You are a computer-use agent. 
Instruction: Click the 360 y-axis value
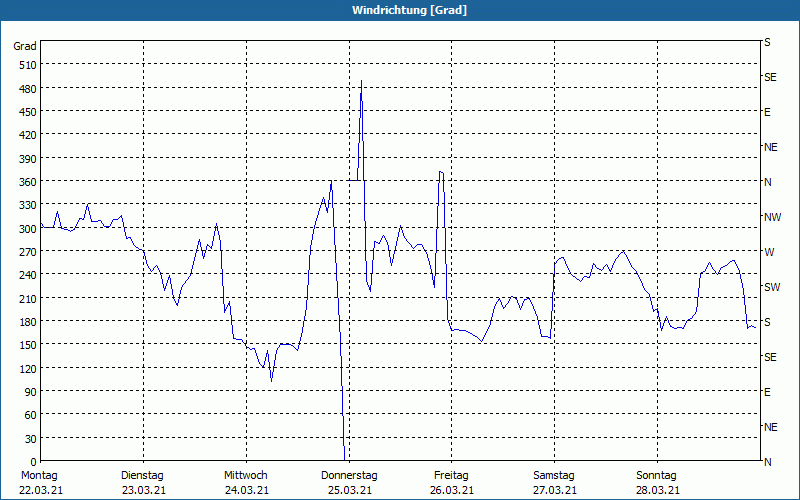[28, 182]
